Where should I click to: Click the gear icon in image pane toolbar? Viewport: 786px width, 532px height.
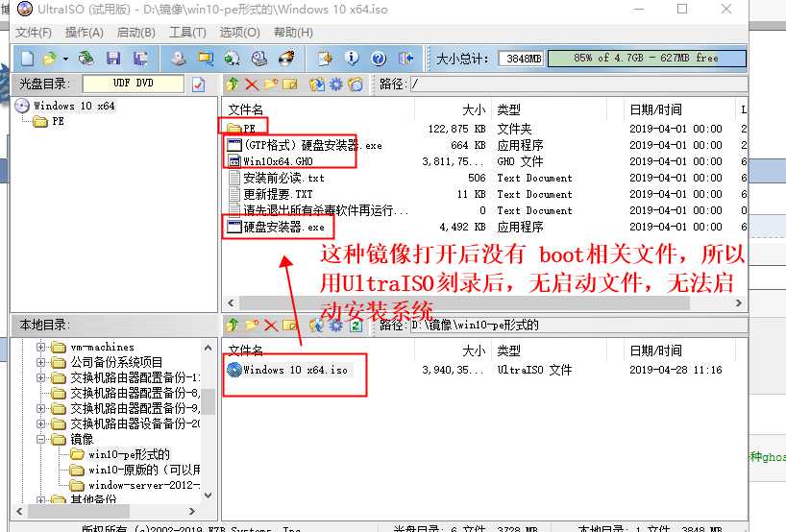[336, 85]
